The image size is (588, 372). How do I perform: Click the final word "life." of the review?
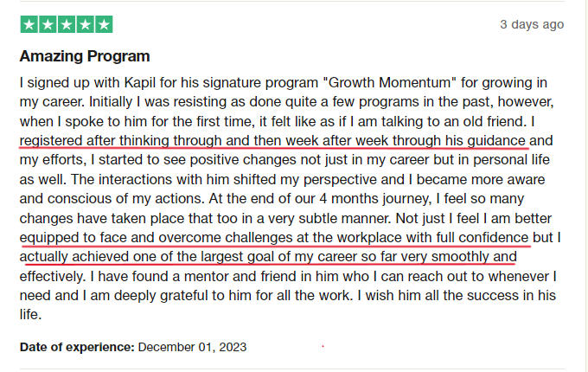tap(30, 315)
